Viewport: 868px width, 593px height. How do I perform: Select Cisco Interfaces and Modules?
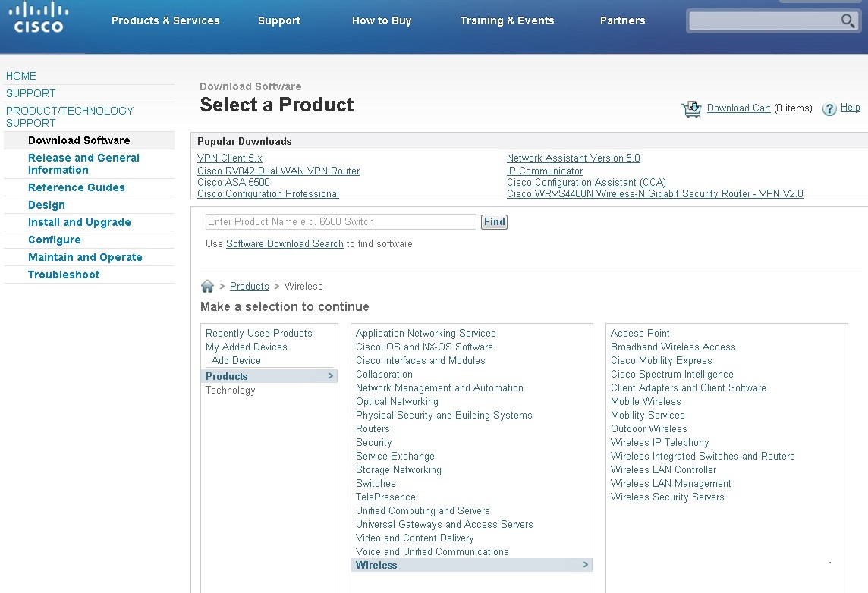pos(420,360)
